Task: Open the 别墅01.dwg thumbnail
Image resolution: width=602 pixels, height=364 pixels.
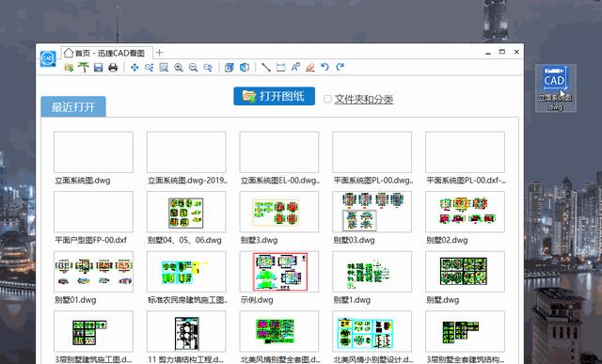Action: (x=93, y=272)
